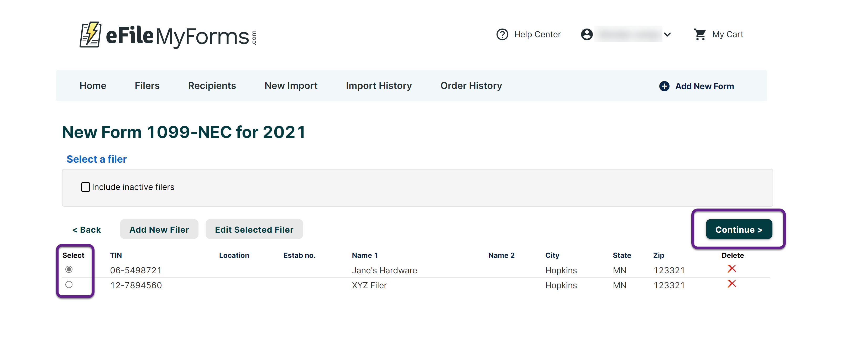Delete Jane's Hardware filer with red X

click(731, 269)
